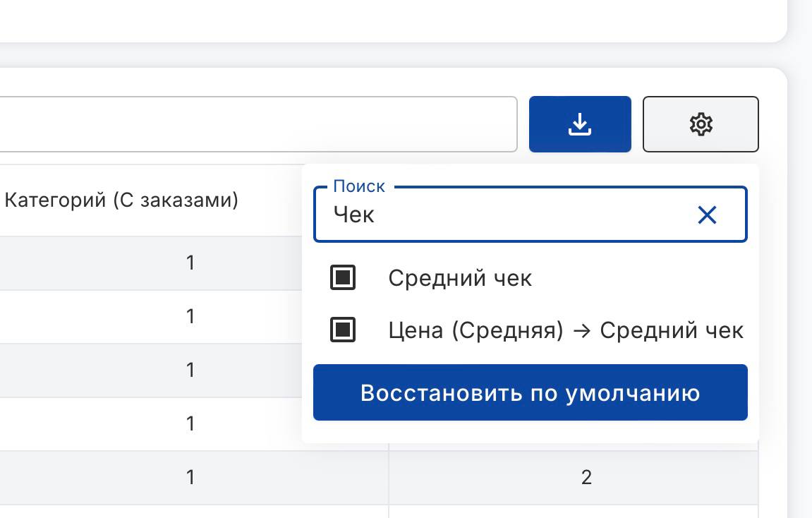This screenshot has width=812, height=518.
Task: Click third row cell under Категорий column
Action: tap(190, 370)
